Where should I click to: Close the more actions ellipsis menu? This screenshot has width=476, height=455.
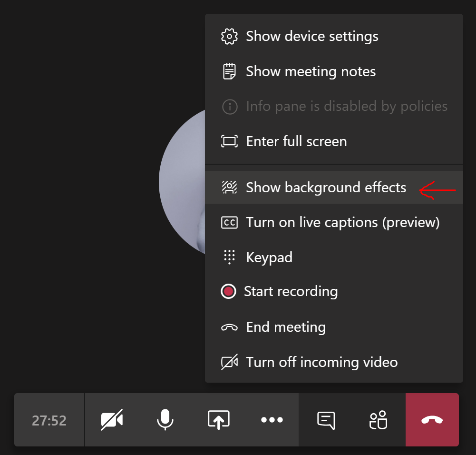tap(272, 420)
